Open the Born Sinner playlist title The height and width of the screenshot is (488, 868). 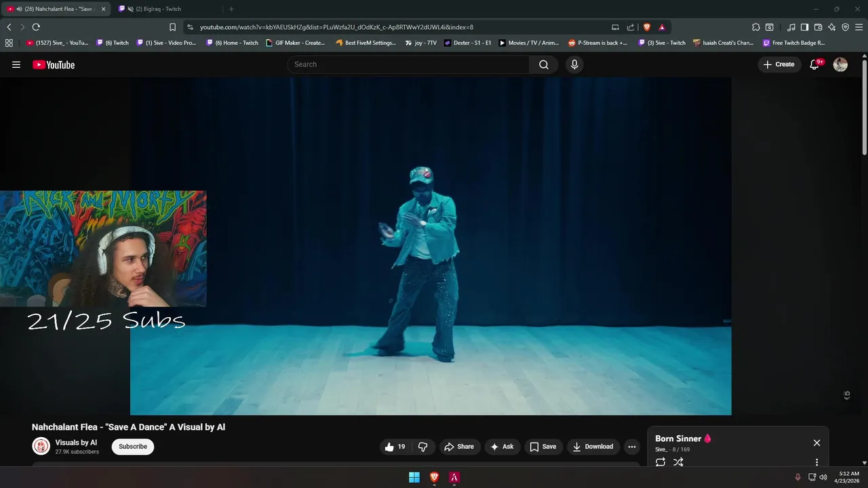point(683,439)
